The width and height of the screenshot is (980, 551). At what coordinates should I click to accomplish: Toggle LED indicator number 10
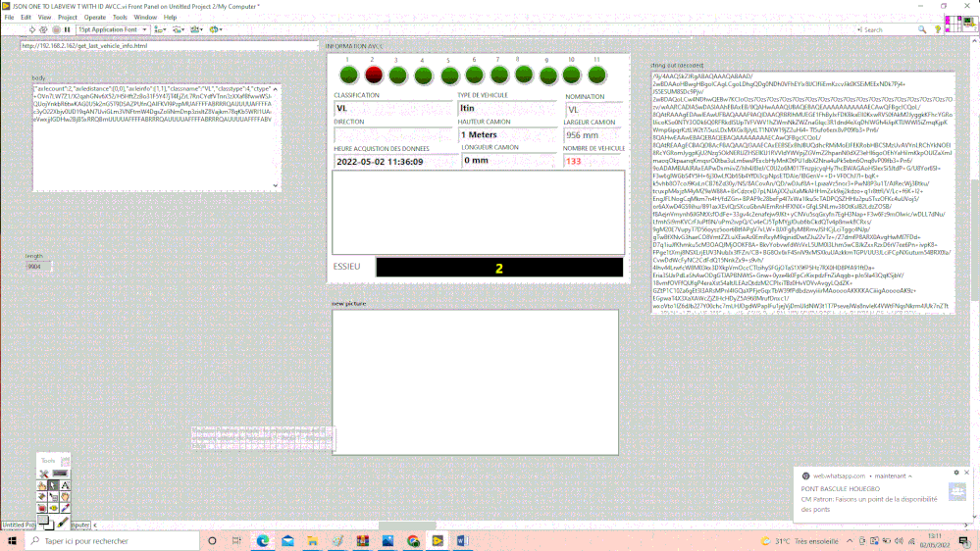pyautogui.click(x=572, y=75)
